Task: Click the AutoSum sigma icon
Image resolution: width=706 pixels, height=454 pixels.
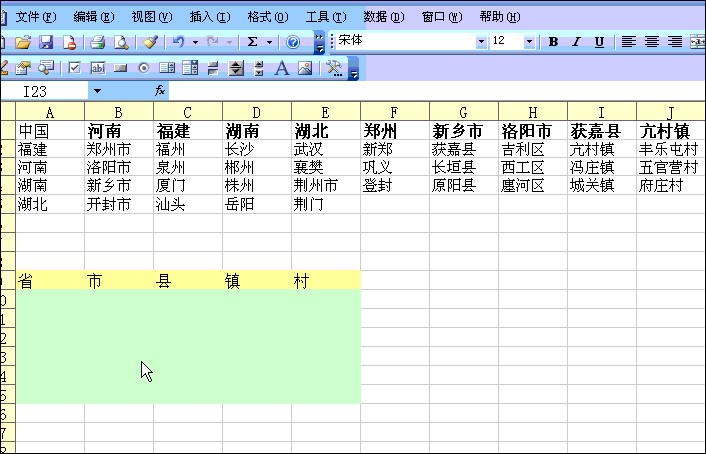Action: 253,42
